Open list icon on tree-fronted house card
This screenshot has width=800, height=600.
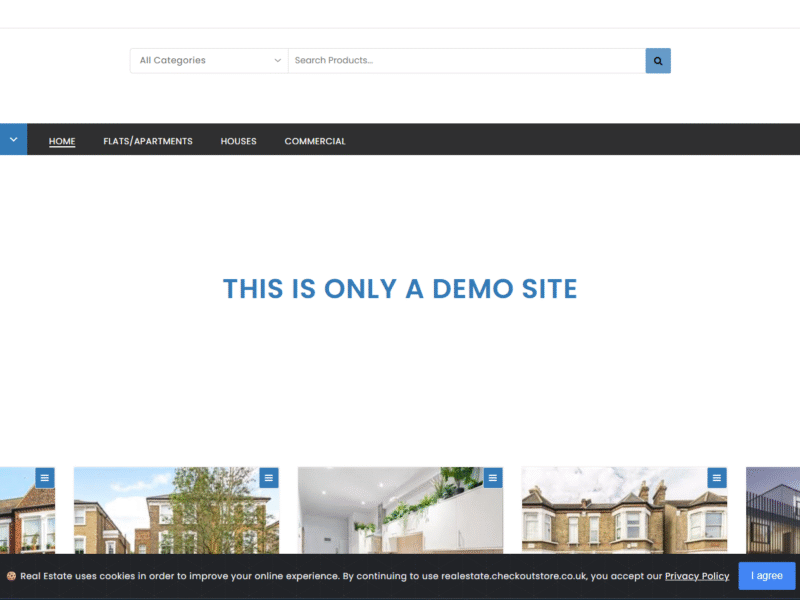pyautogui.click(x=269, y=478)
